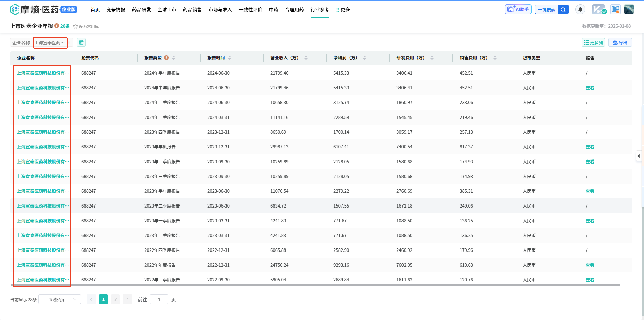The image size is (644, 320).
Task: Open the 市场与准入 menu
Action: pos(220,10)
